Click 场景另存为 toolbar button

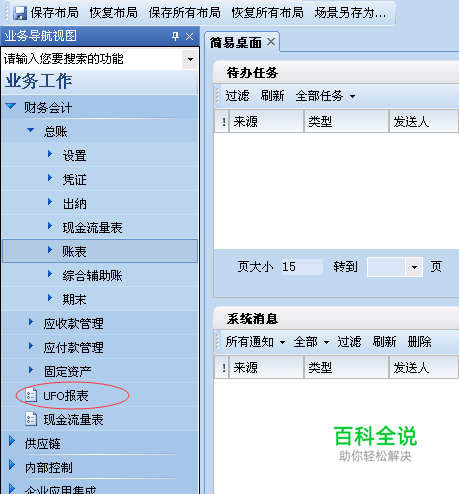pos(350,13)
